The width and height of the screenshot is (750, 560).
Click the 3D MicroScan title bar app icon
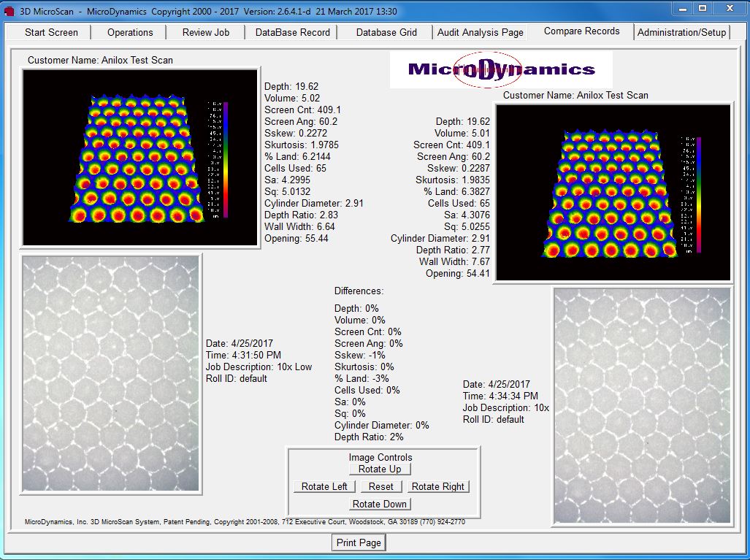coord(9,11)
